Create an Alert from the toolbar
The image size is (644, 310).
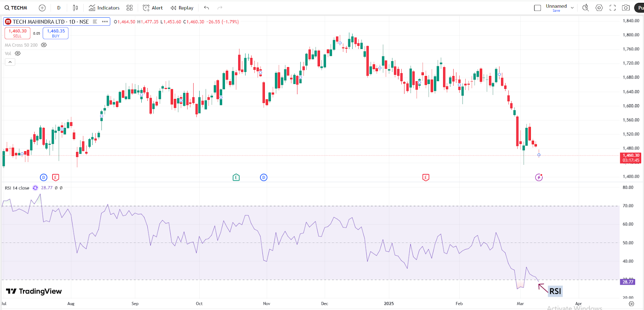(x=153, y=8)
